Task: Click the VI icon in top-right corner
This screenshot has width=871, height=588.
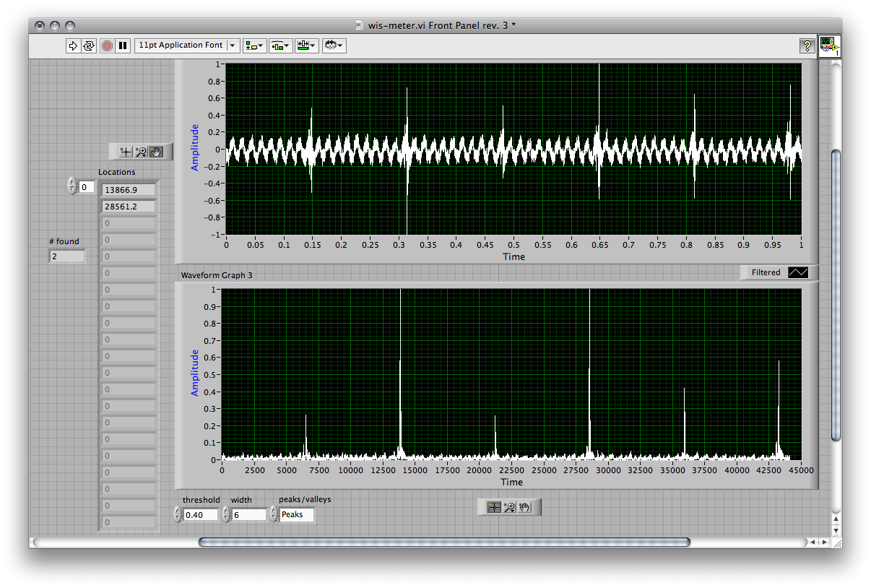Action: (x=829, y=46)
